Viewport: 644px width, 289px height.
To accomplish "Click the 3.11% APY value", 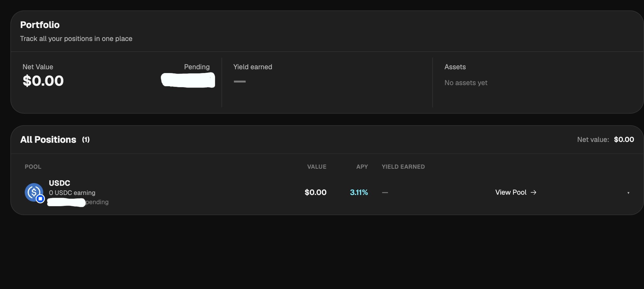I will pos(359,192).
